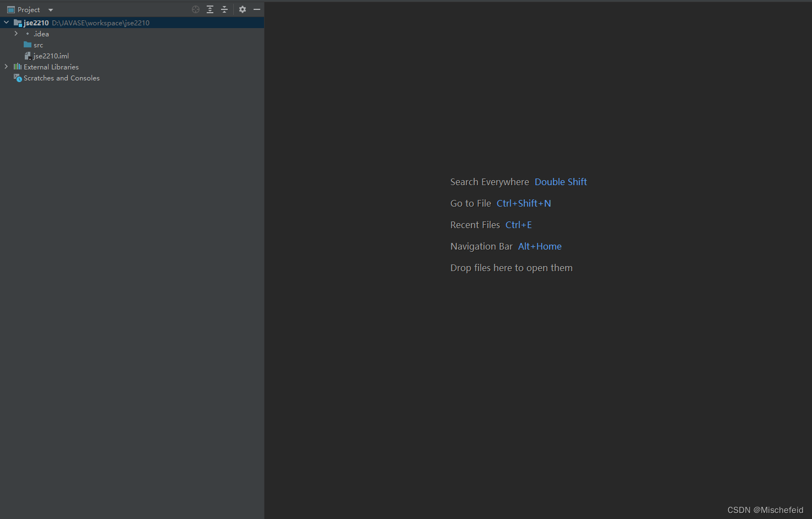The image size is (812, 519).
Task: Click the External Libraries bar icon
Action: (18, 67)
